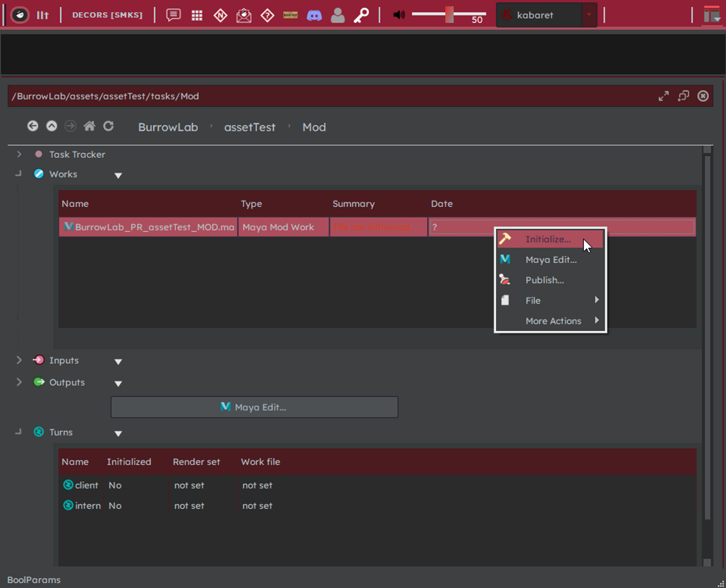This screenshot has width=726, height=588.
Task: Adjust the volume slider set to 50
Action: [x=449, y=15]
